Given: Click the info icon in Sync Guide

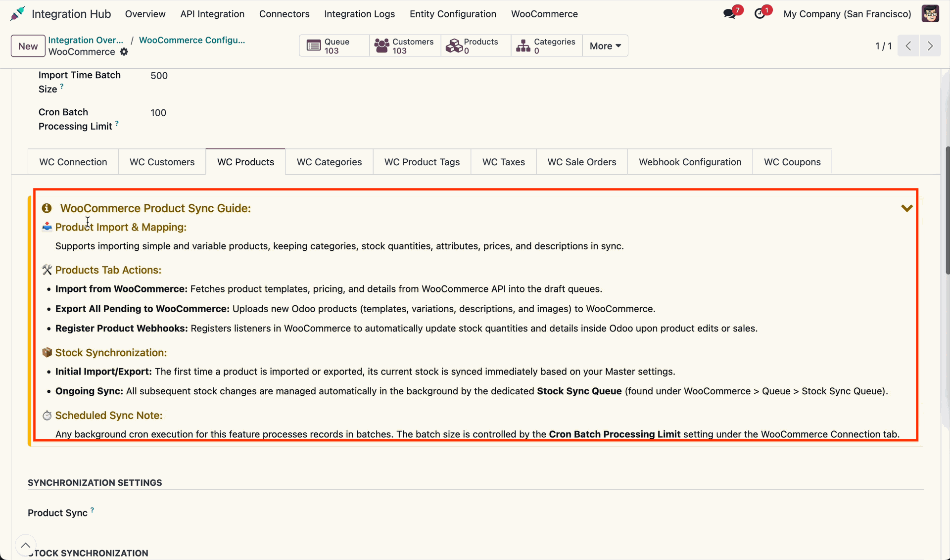Looking at the screenshot, I should [x=47, y=208].
